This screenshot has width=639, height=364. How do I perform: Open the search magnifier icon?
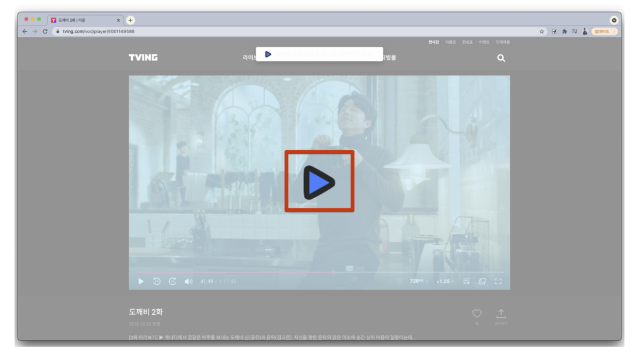point(501,58)
